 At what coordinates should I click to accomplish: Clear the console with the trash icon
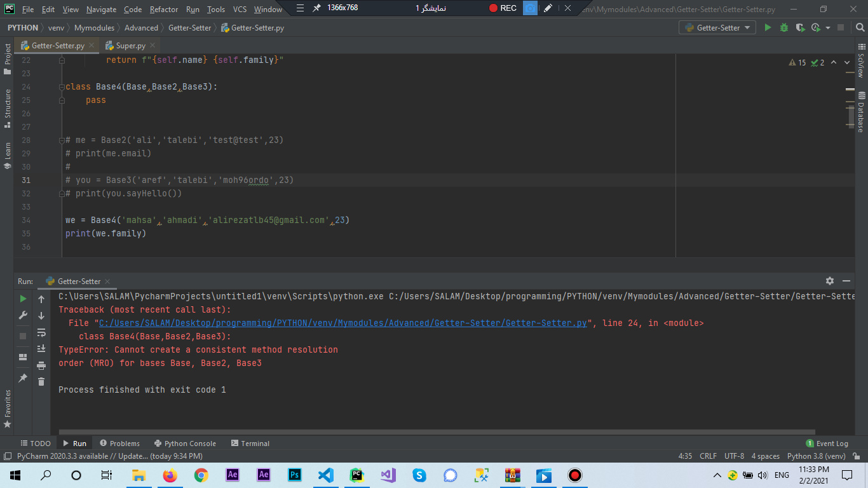(x=41, y=381)
